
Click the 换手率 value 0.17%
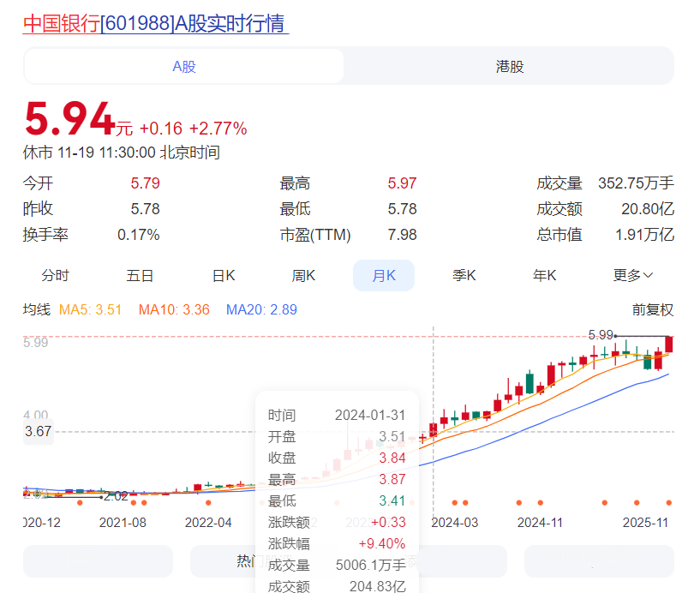(139, 235)
